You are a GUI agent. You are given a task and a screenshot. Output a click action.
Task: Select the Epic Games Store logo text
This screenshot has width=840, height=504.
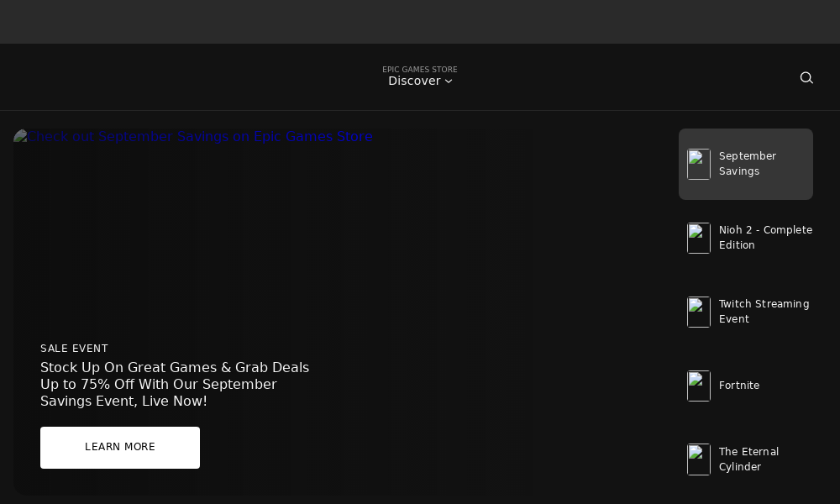click(x=420, y=70)
